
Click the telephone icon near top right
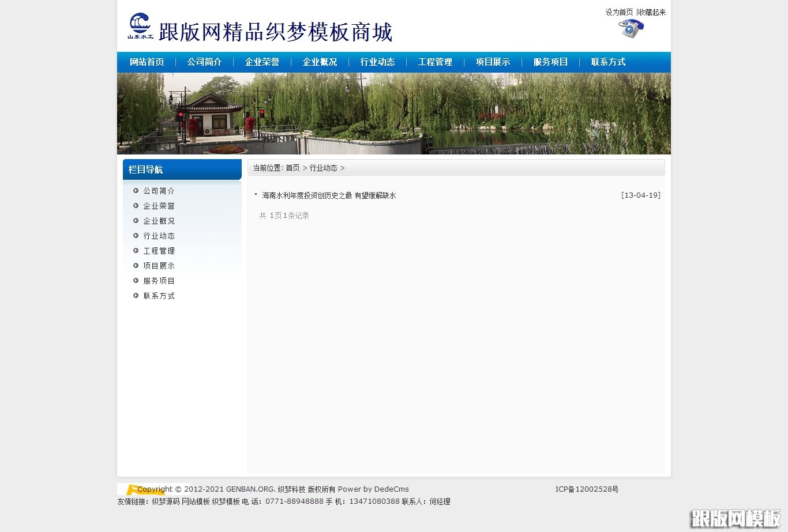[x=630, y=29]
